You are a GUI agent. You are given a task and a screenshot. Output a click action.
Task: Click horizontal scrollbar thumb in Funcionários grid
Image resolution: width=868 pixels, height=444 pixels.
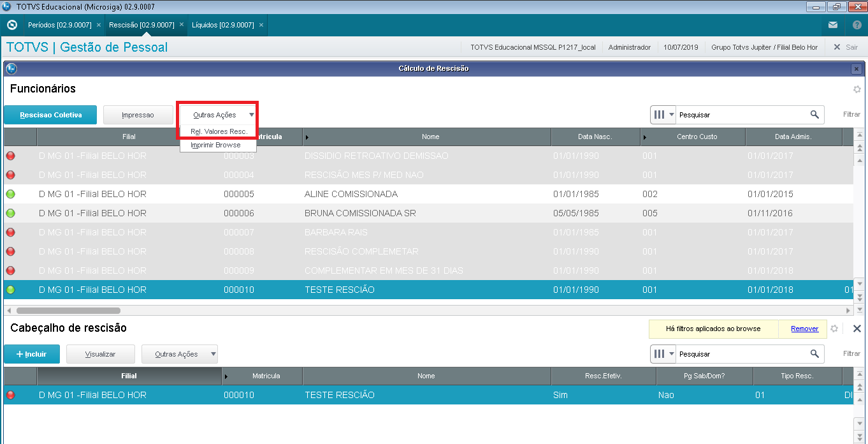tap(68, 311)
